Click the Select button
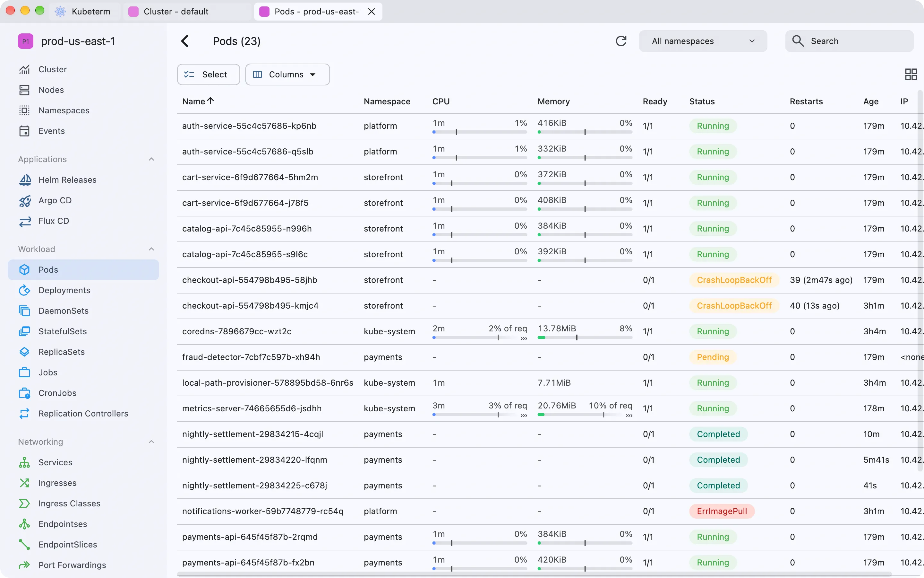The image size is (924, 578). point(209,74)
